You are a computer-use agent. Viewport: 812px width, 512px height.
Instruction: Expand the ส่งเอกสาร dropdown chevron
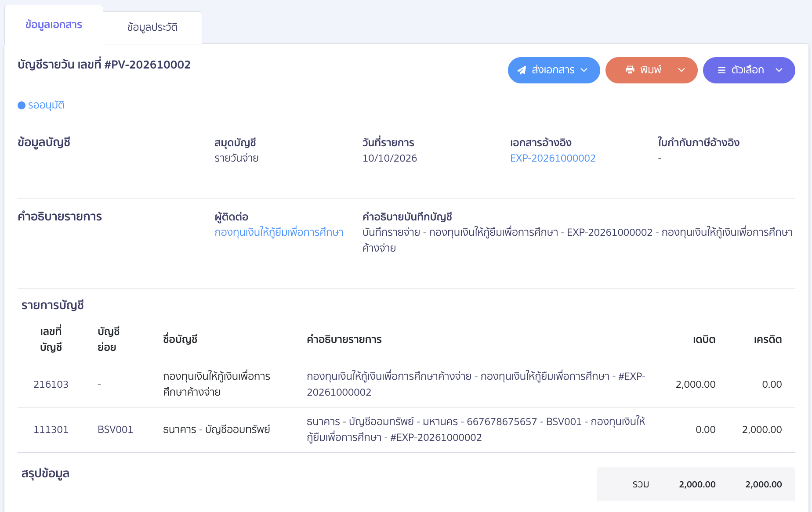tap(584, 70)
